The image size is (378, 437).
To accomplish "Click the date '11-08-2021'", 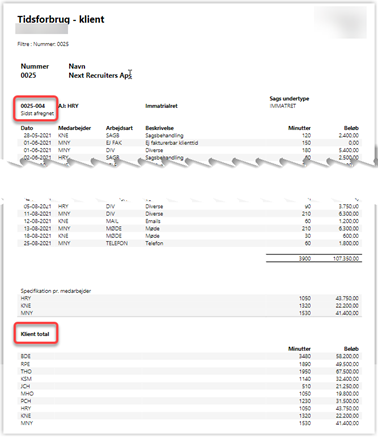I will [38, 214].
